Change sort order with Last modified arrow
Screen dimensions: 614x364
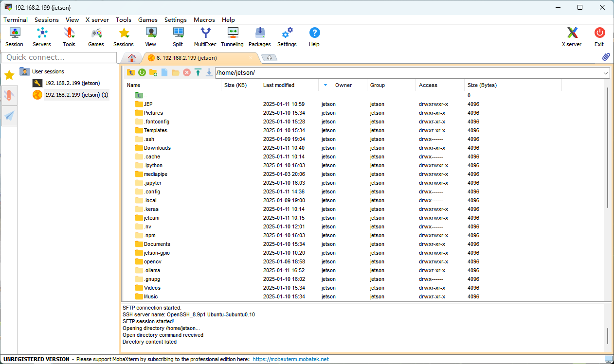[x=325, y=85]
